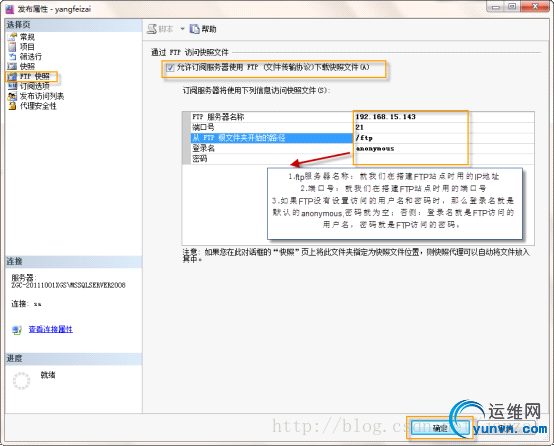Select the FTP 快照 page icon
Image resolution: width=554 pixels, height=446 pixels.
tap(12, 76)
